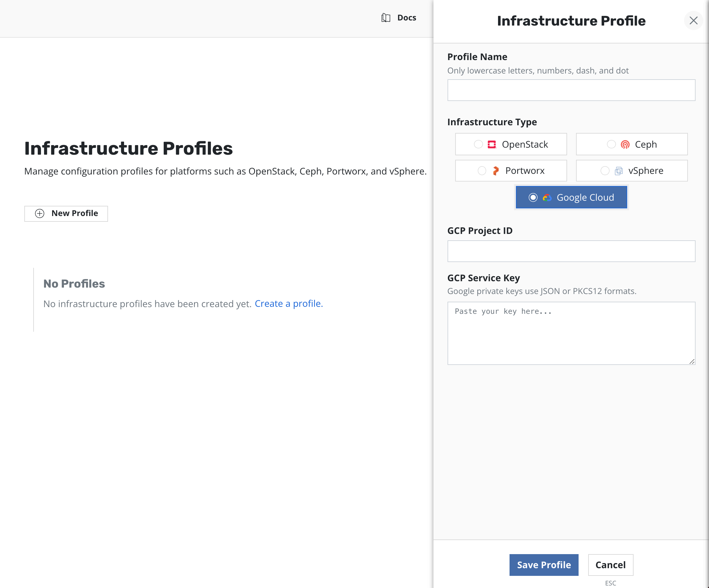The height and width of the screenshot is (588, 709).
Task: Click the Portworx logo icon
Action: coord(495,171)
